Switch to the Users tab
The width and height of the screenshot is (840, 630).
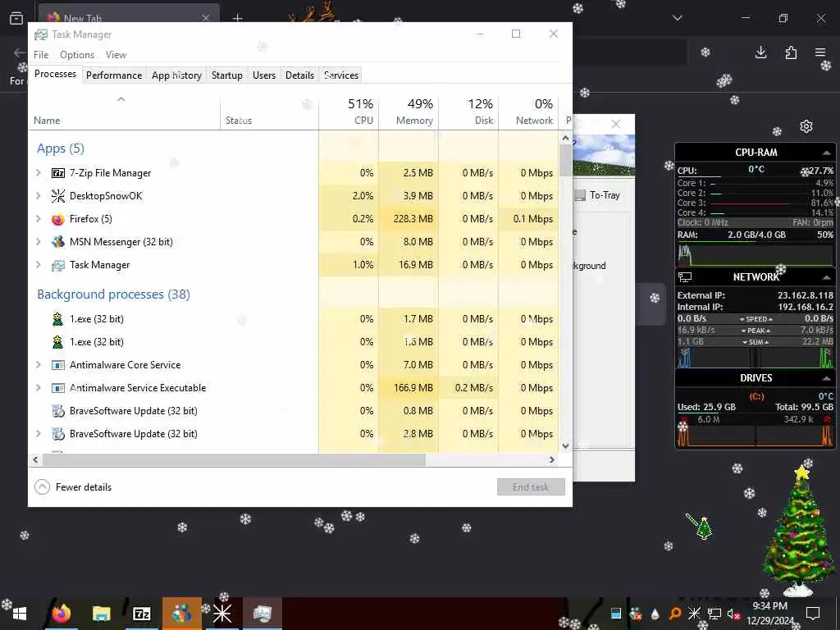(264, 75)
